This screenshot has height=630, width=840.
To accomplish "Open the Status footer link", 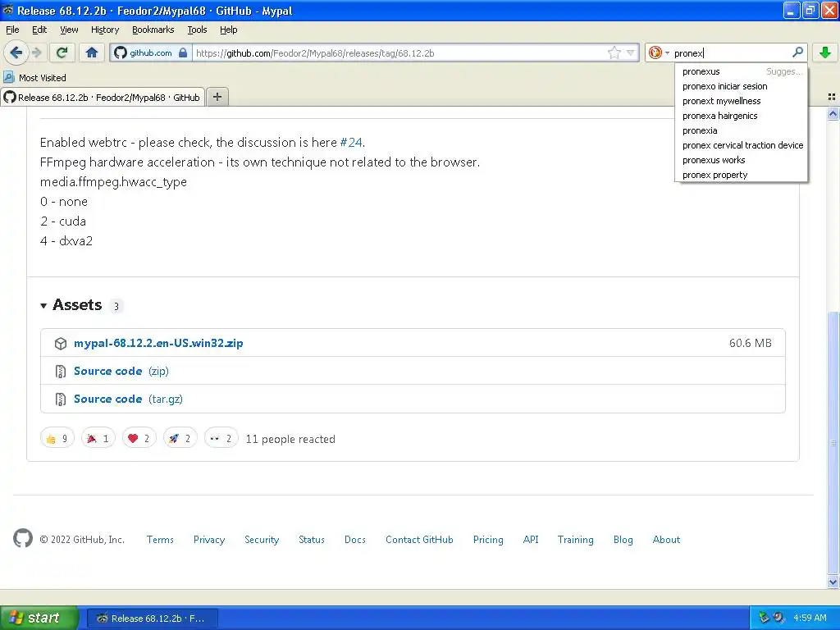I will [x=311, y=540].
